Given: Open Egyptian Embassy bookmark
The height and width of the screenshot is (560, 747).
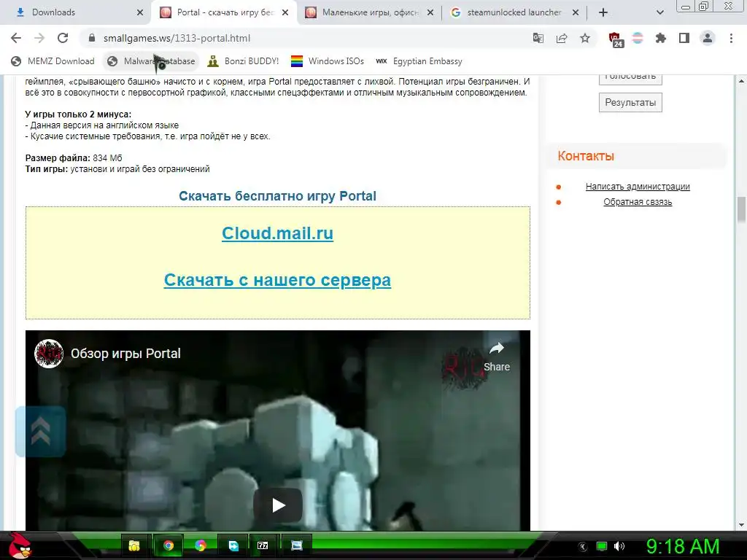Looking at the screenshot, I should 419,61.
